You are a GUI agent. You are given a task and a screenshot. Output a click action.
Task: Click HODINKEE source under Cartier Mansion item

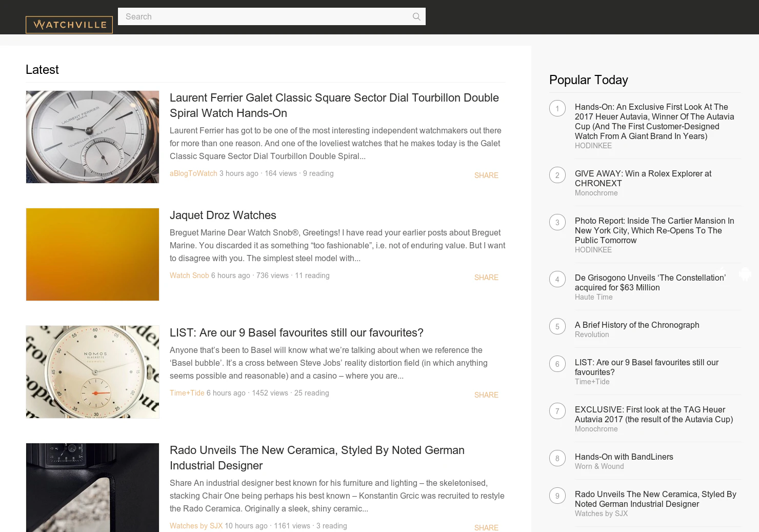click(593, 250)
